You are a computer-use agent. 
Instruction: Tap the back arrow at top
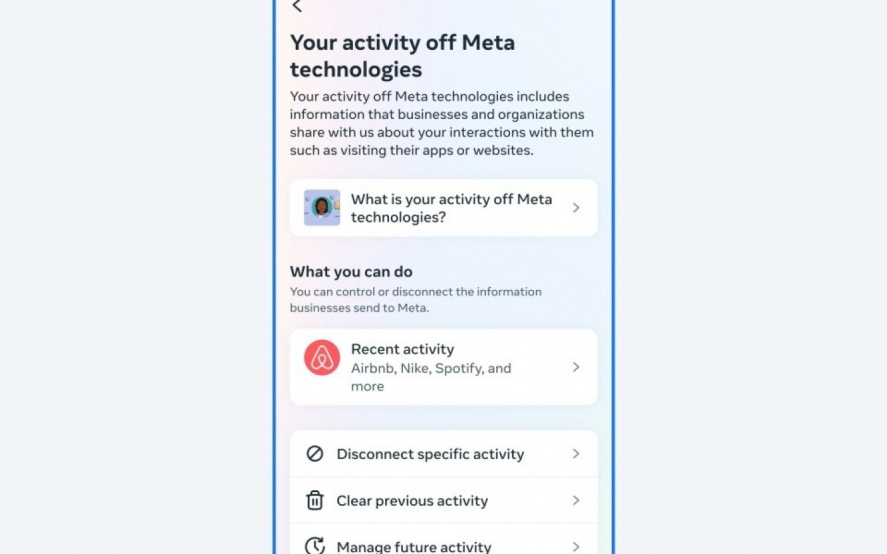(297, 6)
